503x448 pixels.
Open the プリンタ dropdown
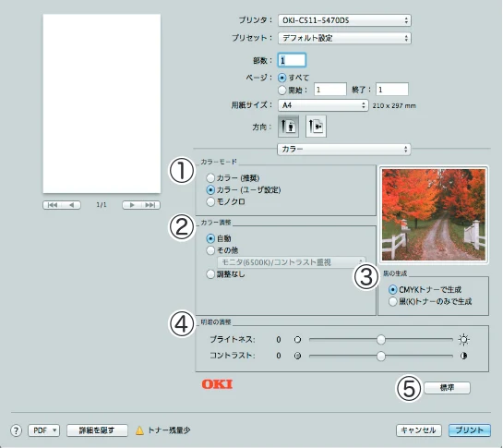pos(344,20)
